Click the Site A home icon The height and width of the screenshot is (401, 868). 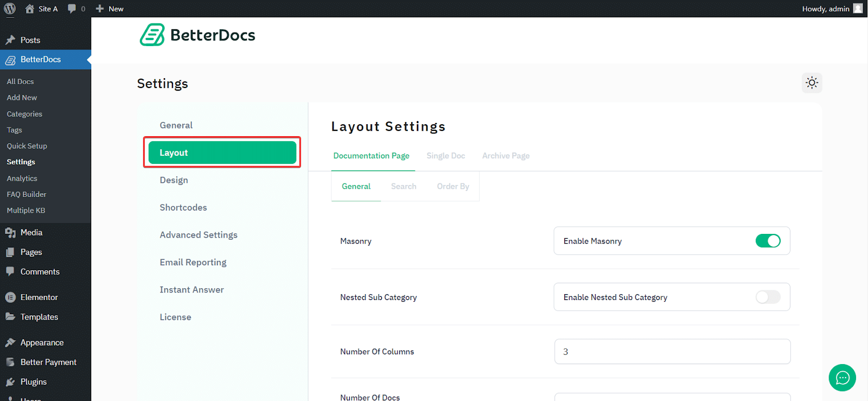point(30,9)
